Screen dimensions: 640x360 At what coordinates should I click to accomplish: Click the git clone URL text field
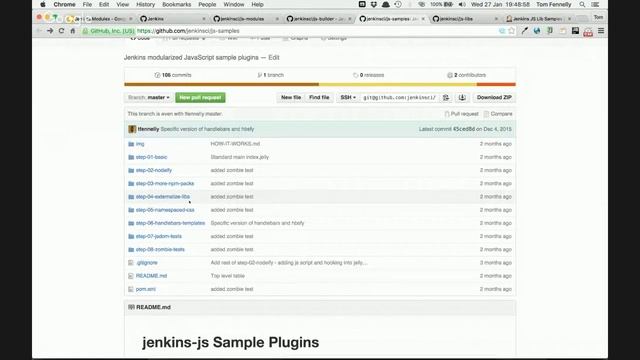coord(400,98)
